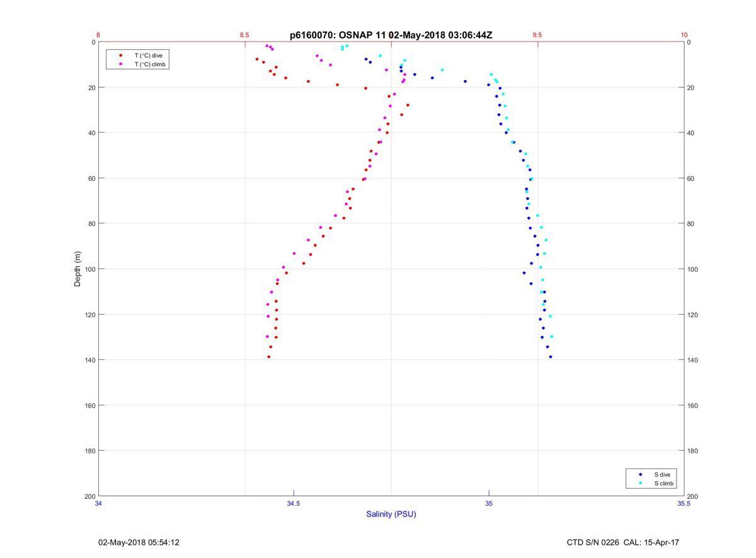Click the '200' tick on the left depth axis
This screenshot has height=558, width=756.
(89, 496)
